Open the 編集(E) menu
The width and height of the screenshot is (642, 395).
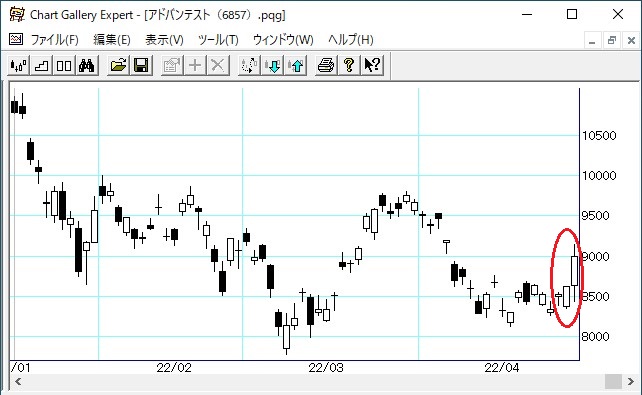click(112, 40)
